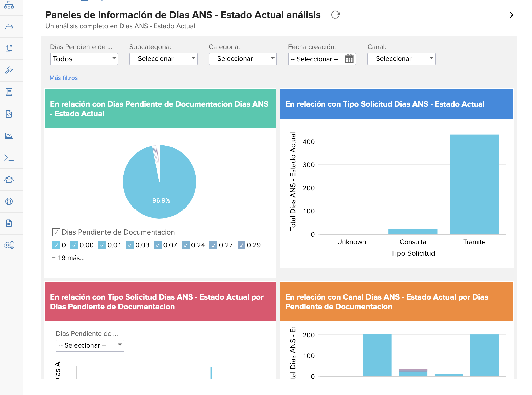Open the Fecha creación date picker
The width and height of the screenshot is (532, 395).
click(350, 59)
